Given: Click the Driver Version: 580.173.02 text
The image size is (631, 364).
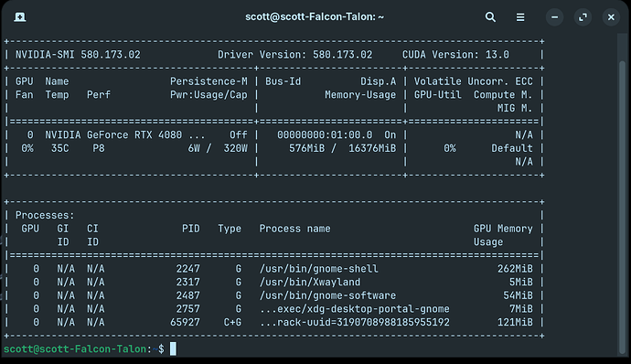Looking at the screenshot, I should [x=295, y=55].
